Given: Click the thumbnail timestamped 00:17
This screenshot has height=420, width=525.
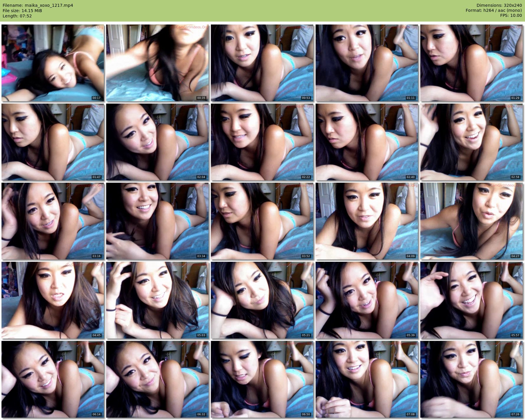Looking at the screenshot, I should click(52, 63).
